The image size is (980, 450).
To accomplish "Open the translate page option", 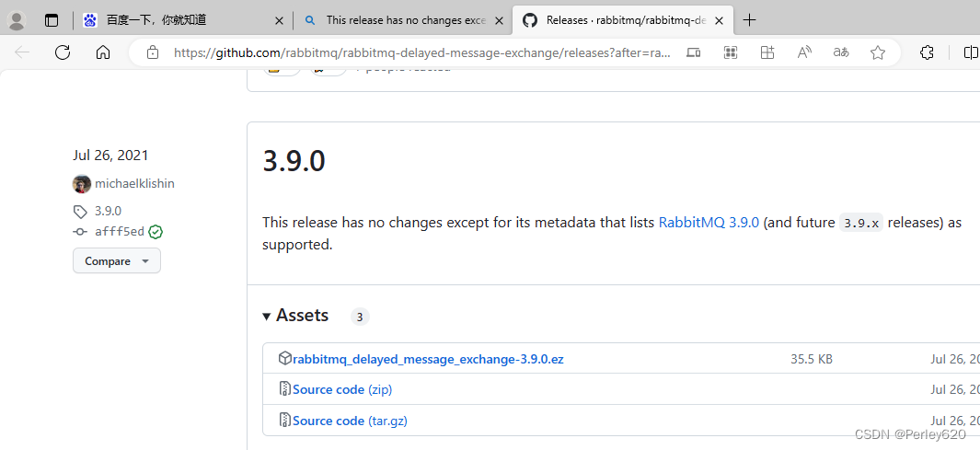I will pos(841,52).
